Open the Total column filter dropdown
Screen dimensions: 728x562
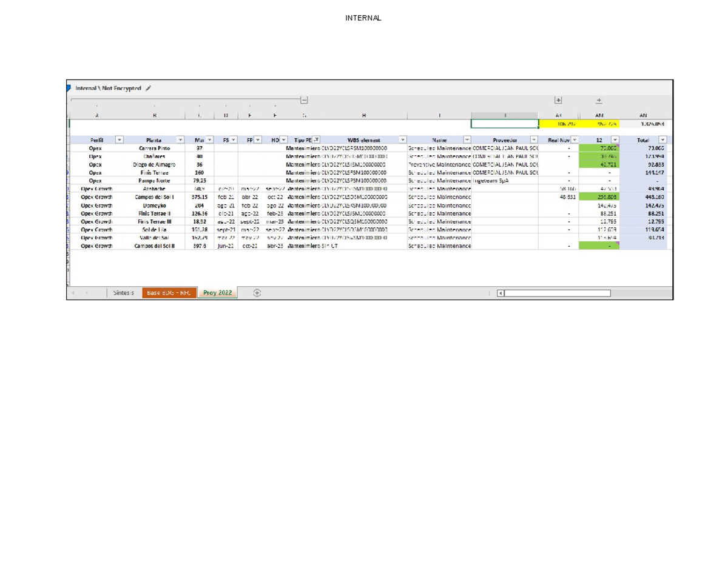(662, 140)
